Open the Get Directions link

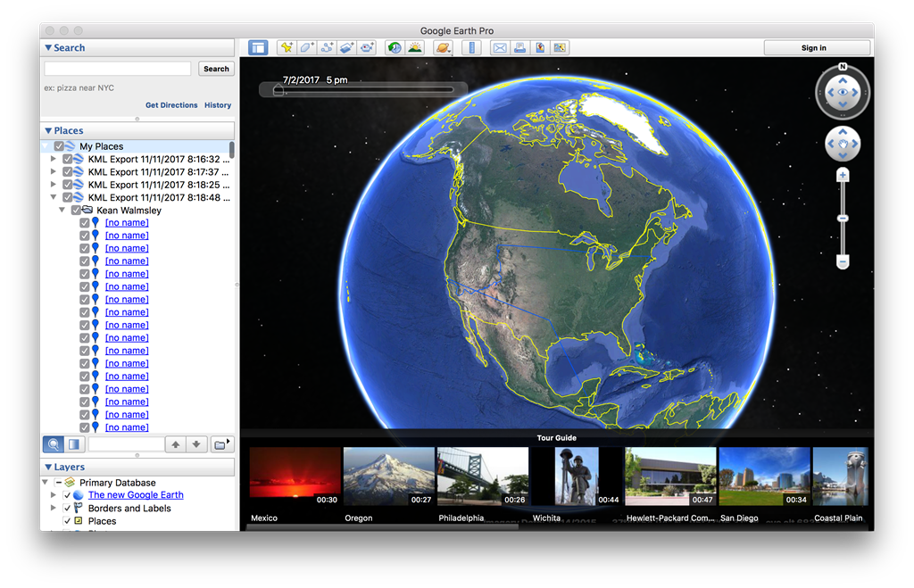coord(171,105)
